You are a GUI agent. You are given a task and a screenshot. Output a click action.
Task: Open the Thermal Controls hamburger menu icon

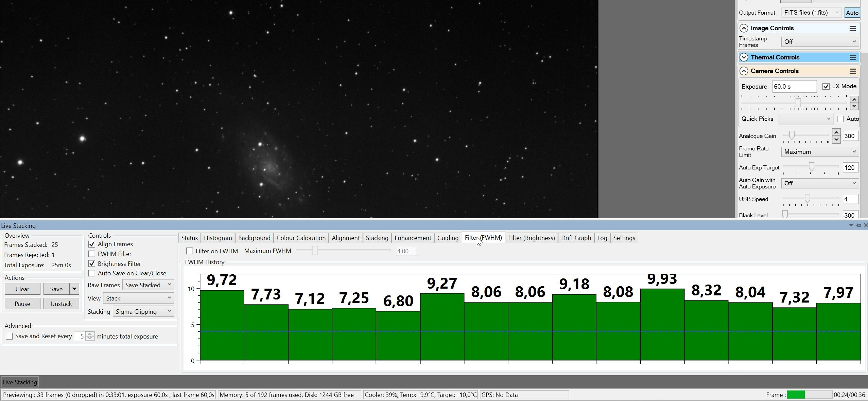point(853,57)
